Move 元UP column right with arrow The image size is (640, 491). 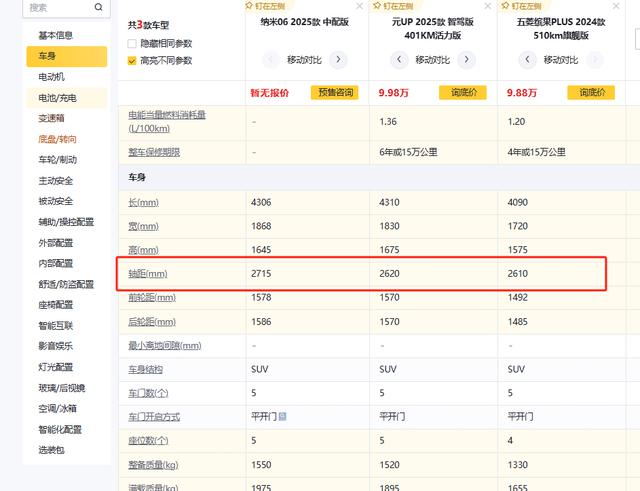click(467, 60)
